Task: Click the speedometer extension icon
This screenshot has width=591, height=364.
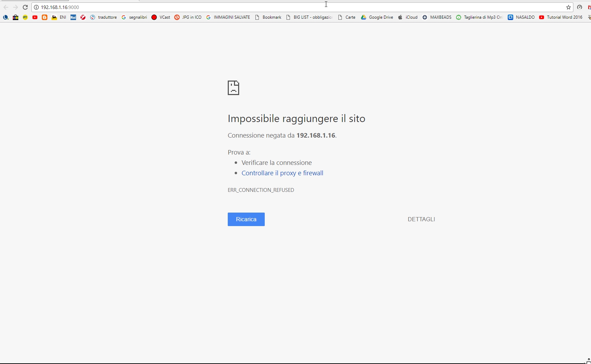Action: pyautogui.click(x=580, y=7)
